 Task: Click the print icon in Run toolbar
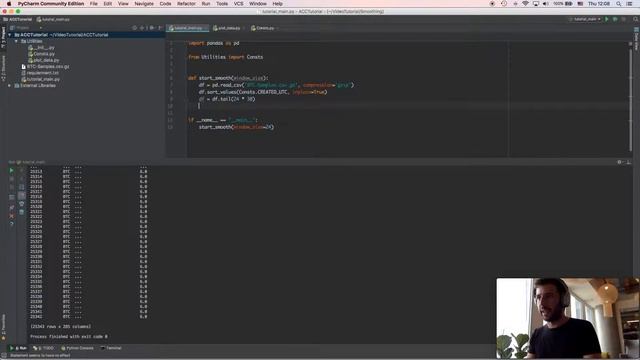point(22,203)
